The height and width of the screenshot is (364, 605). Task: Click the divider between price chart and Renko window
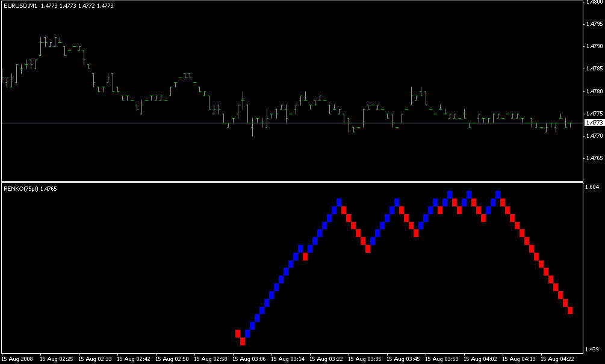(292, 182)
